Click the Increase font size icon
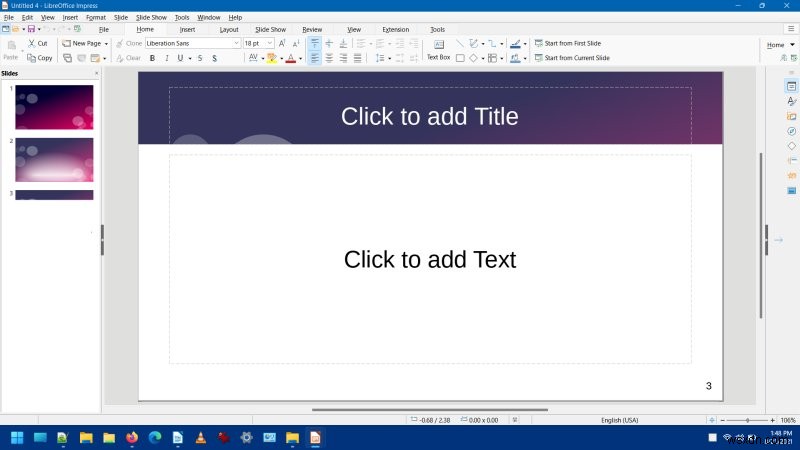Viewport: 800px width, 450px height. pos(282,43)
